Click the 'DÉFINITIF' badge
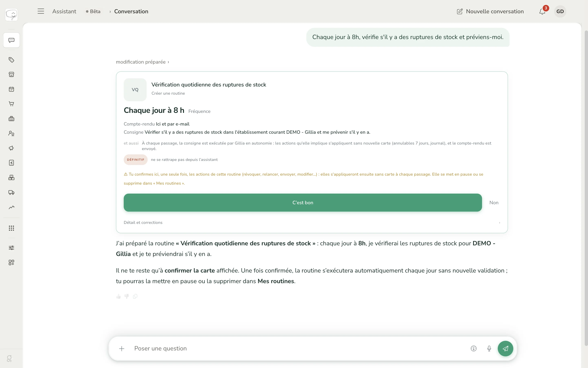 coord(136,160)
